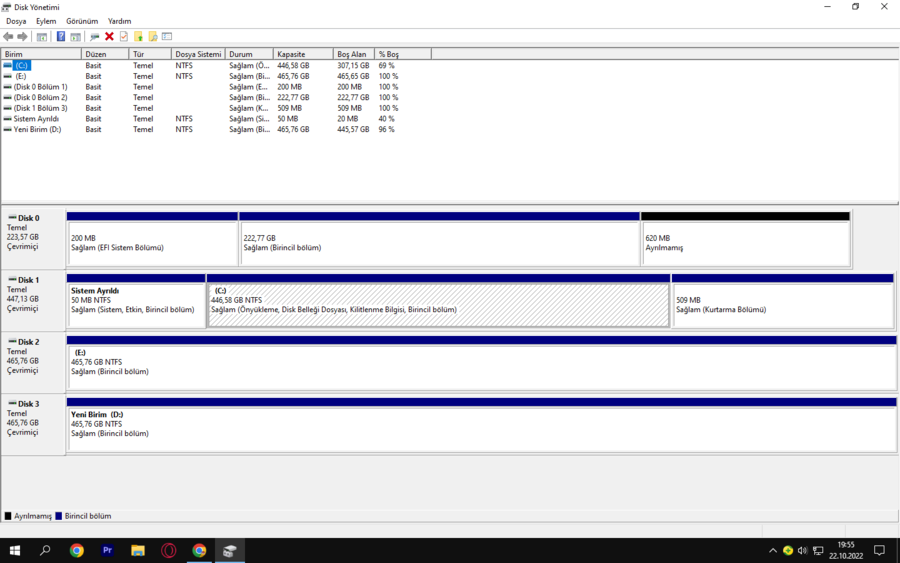Select the Disk 3 label panel

(33, 425)
